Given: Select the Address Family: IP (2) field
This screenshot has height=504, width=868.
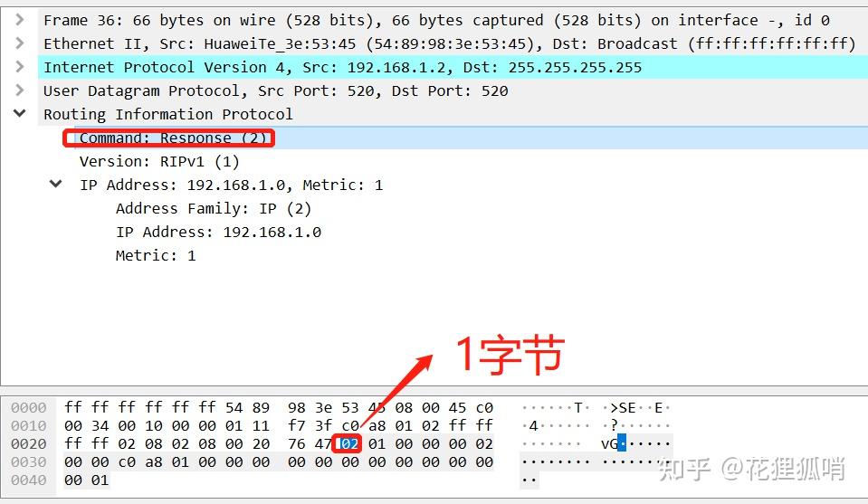Looking at the screenshot, I should click(213, 209).
